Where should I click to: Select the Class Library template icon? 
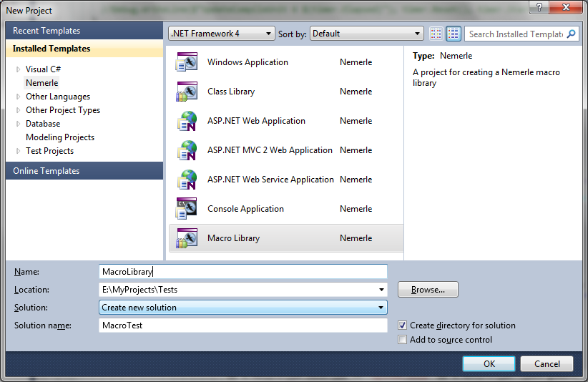point(186,92)
